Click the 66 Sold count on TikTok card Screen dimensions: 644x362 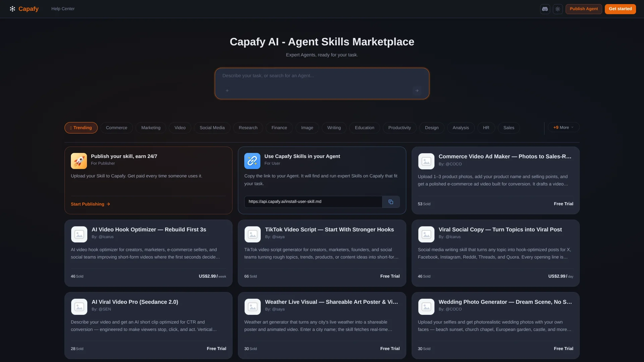(x=251, y=276)
